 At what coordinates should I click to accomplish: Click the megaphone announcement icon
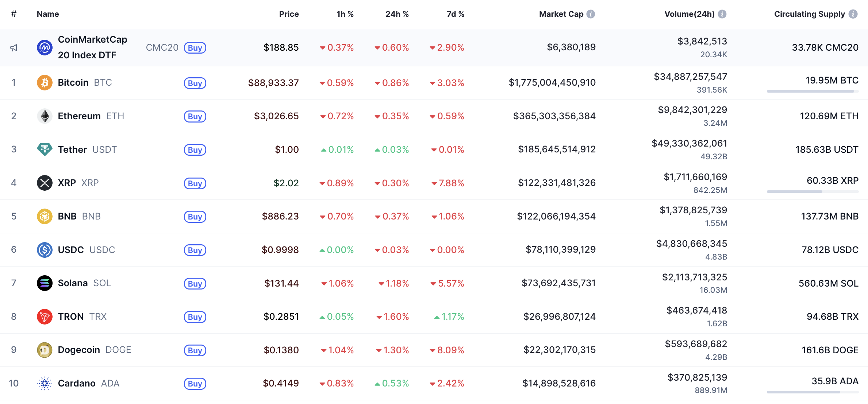point(14,47)
